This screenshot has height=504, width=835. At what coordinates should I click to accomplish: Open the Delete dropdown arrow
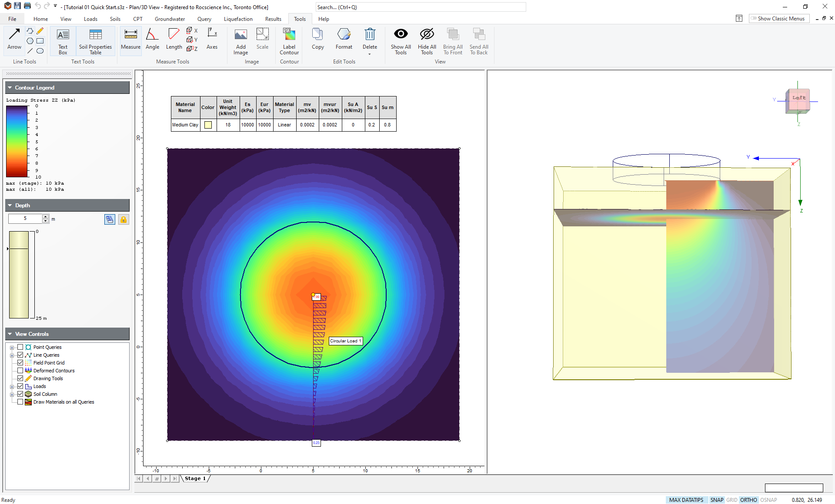[370, 54]
